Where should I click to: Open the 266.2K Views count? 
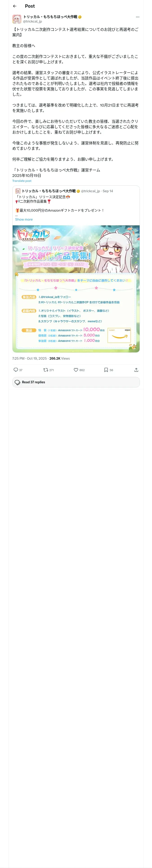point(60,359)
